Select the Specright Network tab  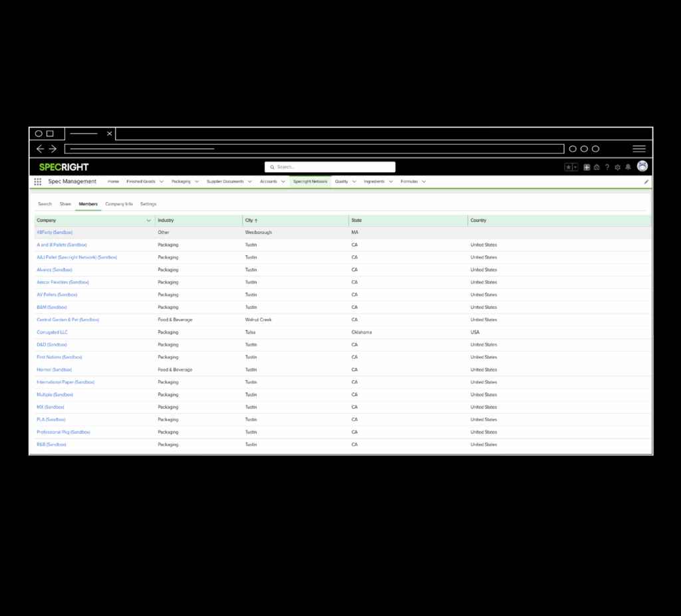(310, 181)
